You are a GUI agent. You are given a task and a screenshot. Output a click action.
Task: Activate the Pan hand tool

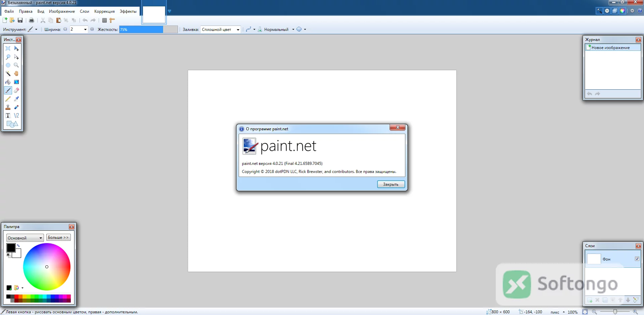click(16, 74)
